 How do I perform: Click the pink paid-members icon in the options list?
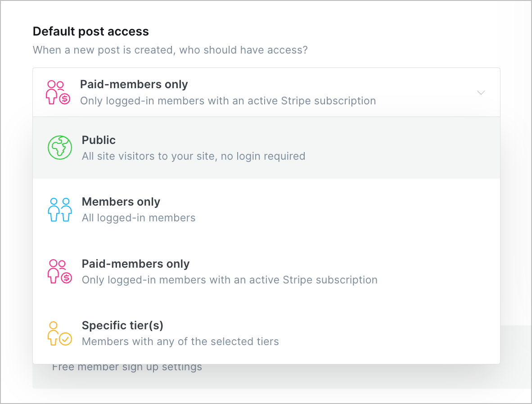pyautogui.click(x=60, y=271)
